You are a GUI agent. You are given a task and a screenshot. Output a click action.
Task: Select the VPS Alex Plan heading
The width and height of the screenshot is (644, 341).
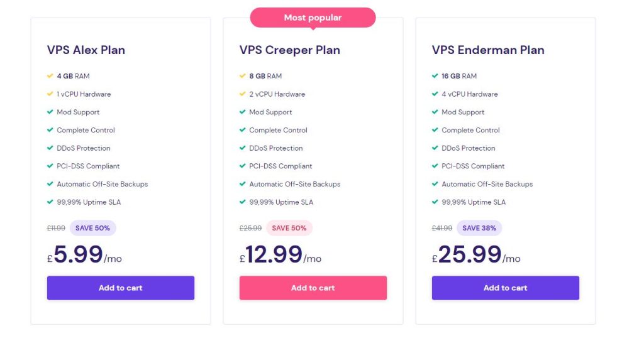tap(86, 50)
